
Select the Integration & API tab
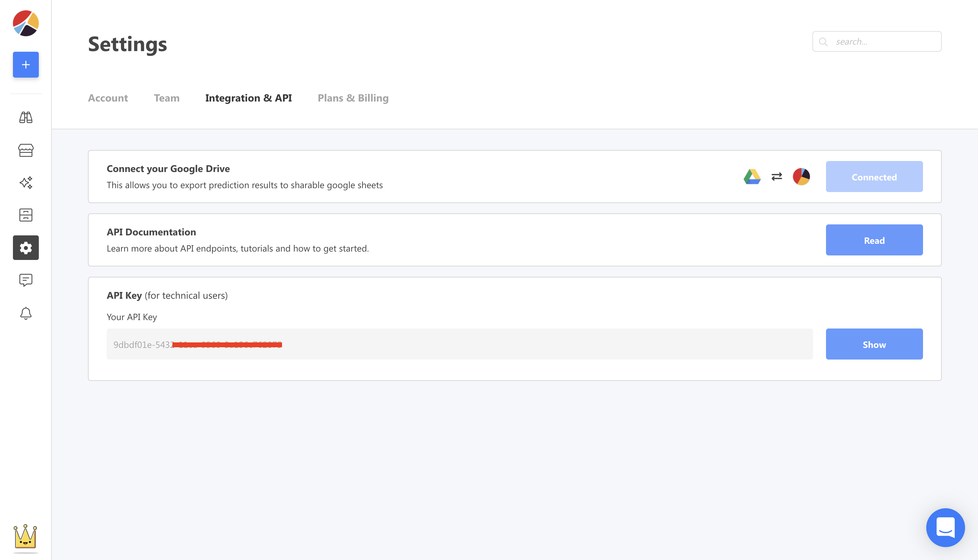point(248,98)
